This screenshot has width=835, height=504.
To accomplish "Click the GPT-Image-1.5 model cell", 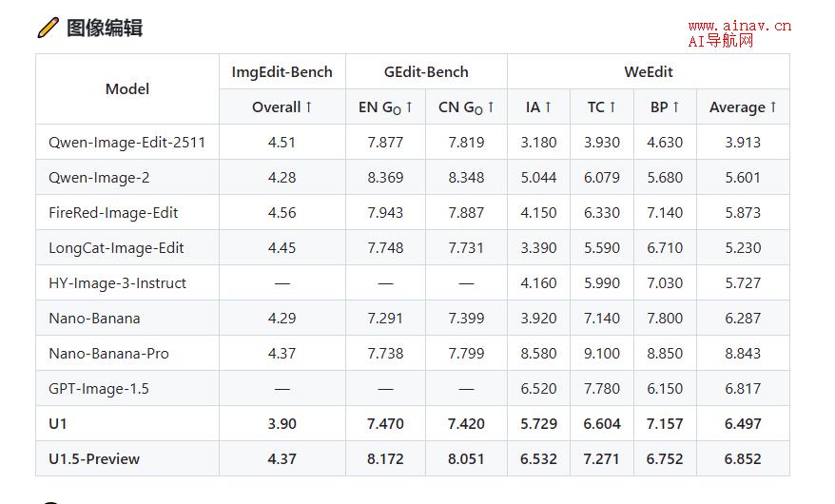I will pyautogui.click(x=127, y=388).
